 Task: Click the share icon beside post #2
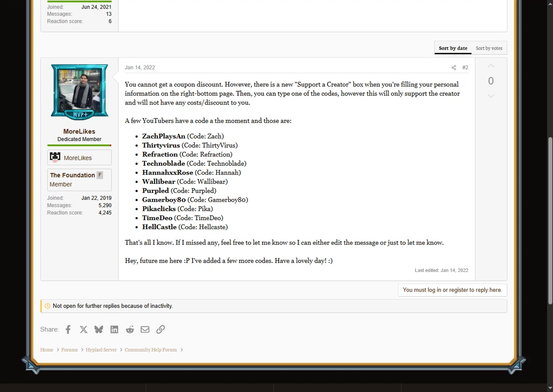coord(454,67)
